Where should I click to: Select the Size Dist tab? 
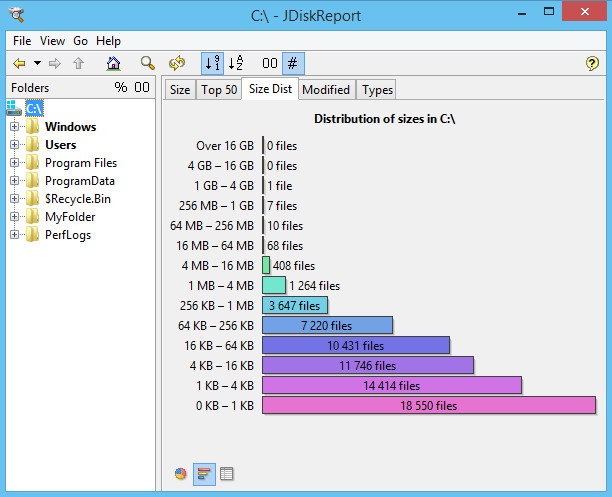[x=270, y=89]
